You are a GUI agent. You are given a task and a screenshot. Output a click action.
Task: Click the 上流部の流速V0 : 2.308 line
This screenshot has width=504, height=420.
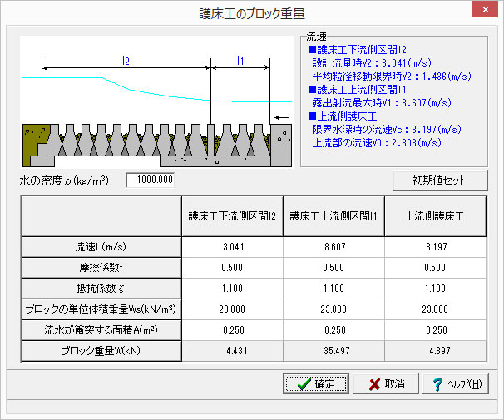[377, 143]
